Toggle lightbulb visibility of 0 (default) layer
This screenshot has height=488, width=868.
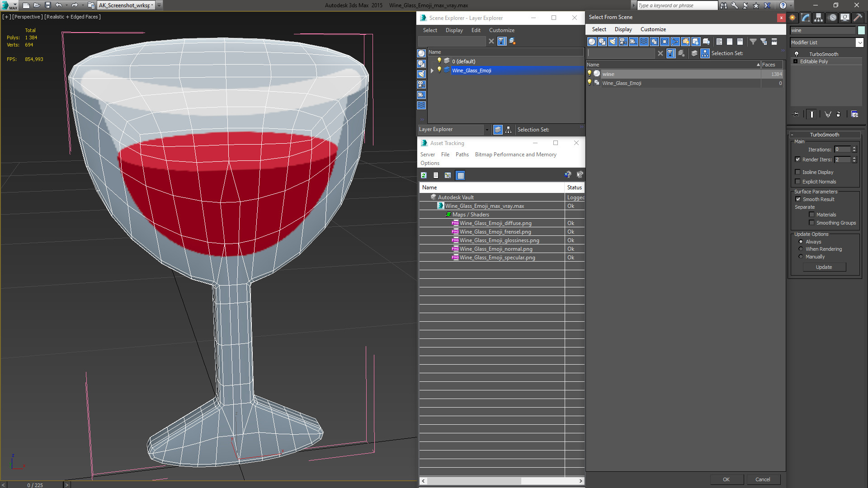pyautogui.click(x=439, y=61)
